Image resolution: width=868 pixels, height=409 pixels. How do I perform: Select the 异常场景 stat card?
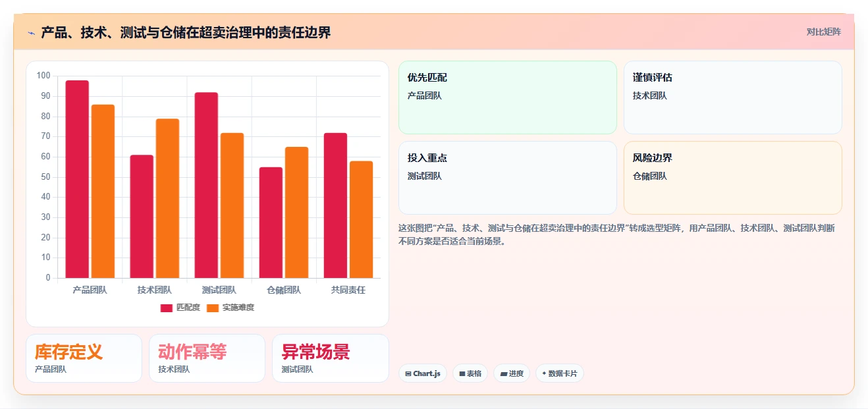(x=331, y=358)
